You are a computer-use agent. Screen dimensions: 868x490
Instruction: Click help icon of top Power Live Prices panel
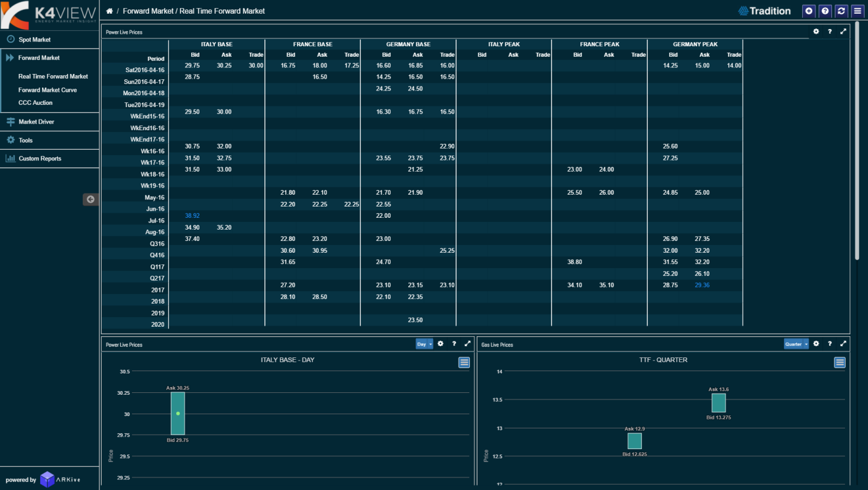point(830,31)
